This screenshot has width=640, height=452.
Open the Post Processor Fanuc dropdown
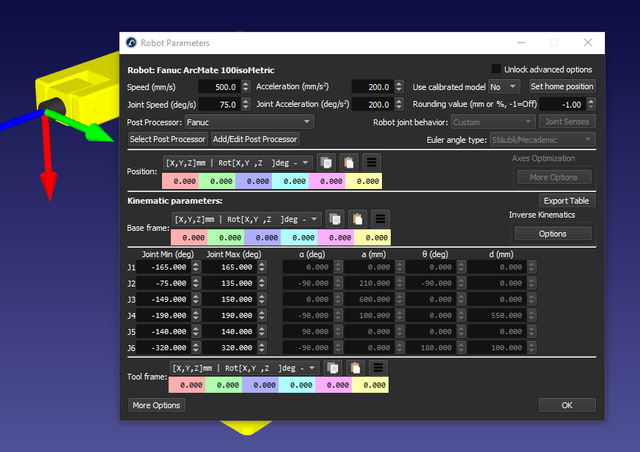tap(249, 122)
